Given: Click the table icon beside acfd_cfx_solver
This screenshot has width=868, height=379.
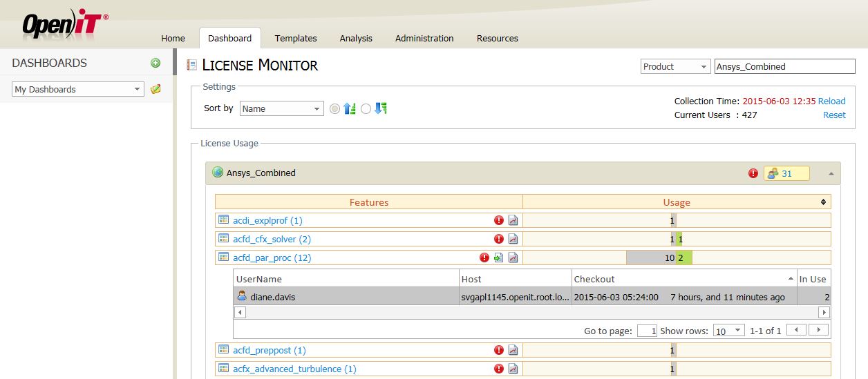Looking at the screenshot, I should pyautogui.click(x=223, y=239).
